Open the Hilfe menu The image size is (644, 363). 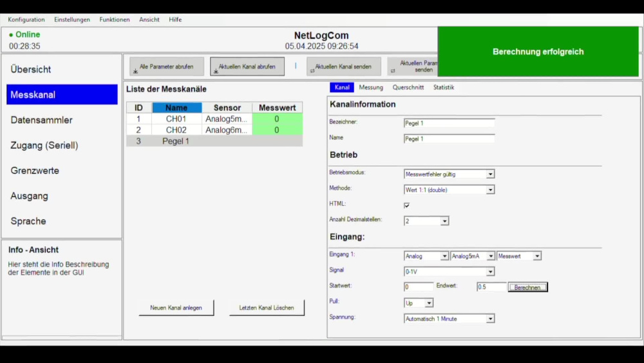point(175,19)
